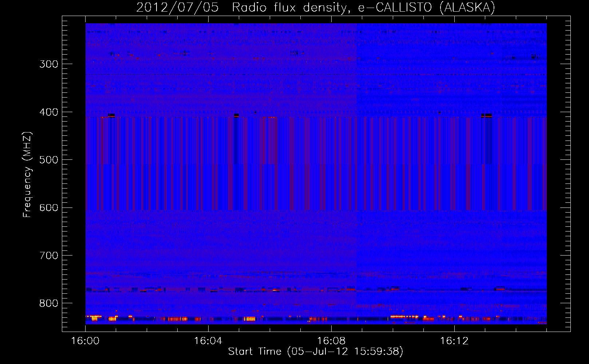Click the 16:08 time tick label
This screenshot has width=589, height=364.
331,341
